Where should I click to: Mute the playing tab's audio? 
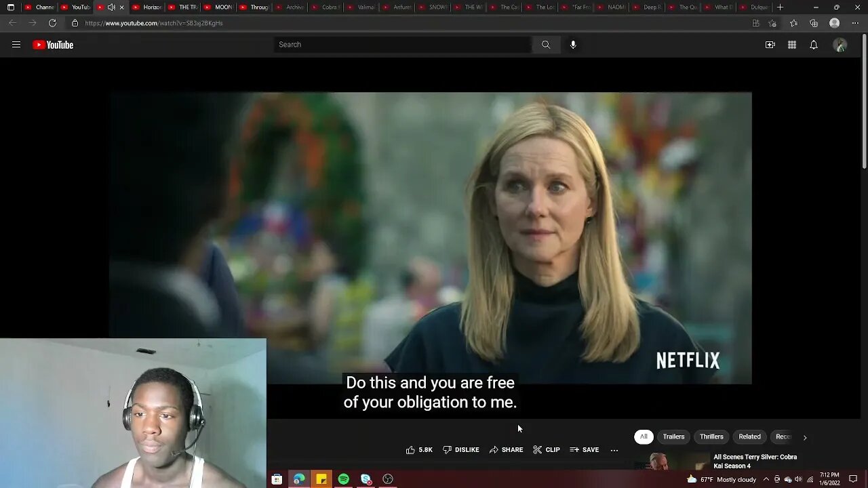[111, 7]
